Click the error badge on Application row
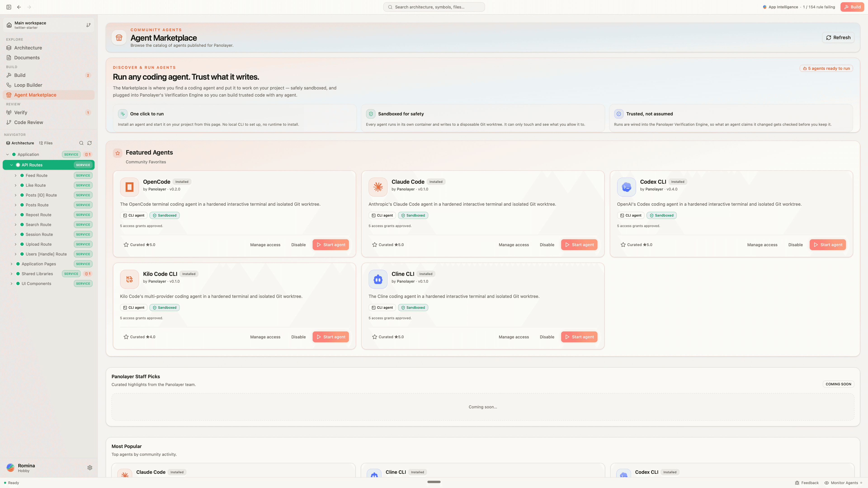The width and height of the screenshot is (868, 488). tap(88, 155)
